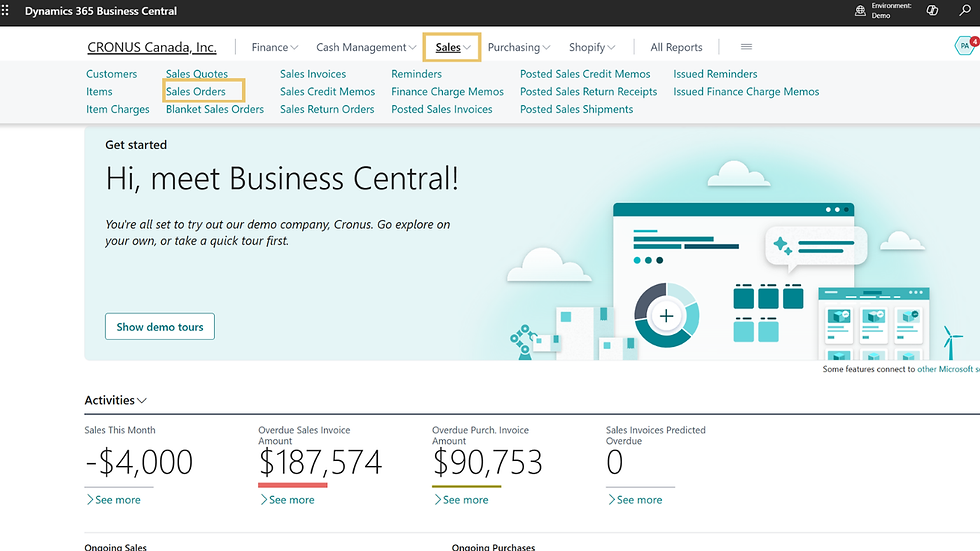This screenshot has width=980, height=551.
Task: See more under Sales Invoices Predicted Overdue
Action: [634, 500]
